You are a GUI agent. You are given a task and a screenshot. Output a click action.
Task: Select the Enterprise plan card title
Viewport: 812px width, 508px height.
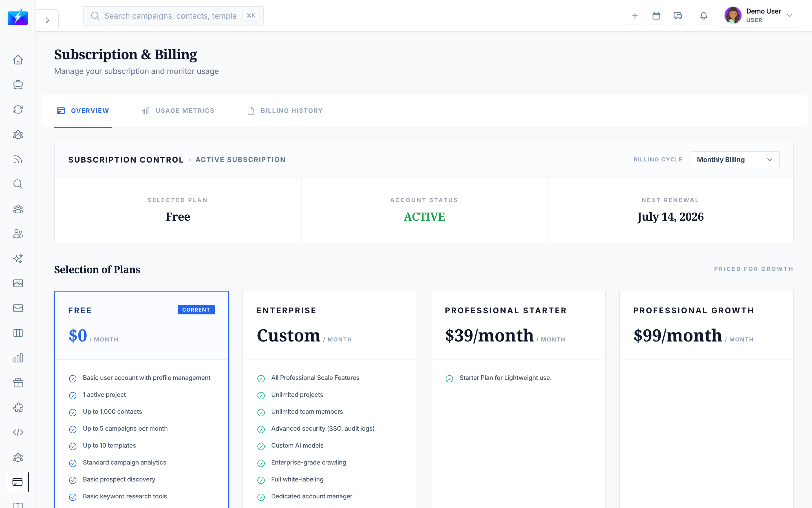(286, 310)
